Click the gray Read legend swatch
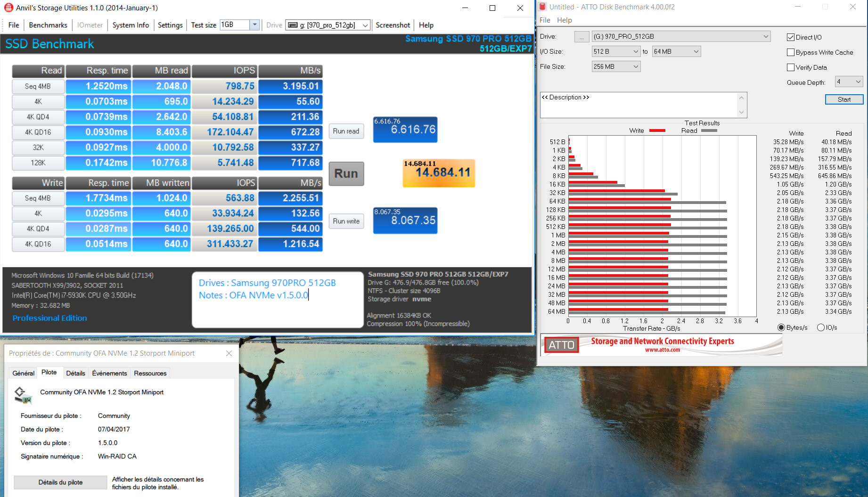868x497 pixels. [709, 130]
